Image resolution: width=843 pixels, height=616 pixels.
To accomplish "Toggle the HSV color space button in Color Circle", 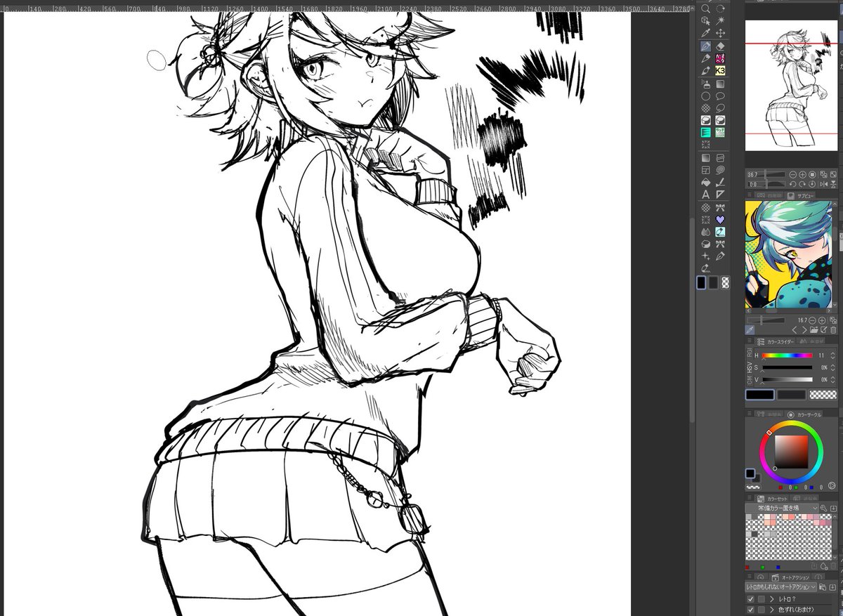I will (x=832, y=485).
